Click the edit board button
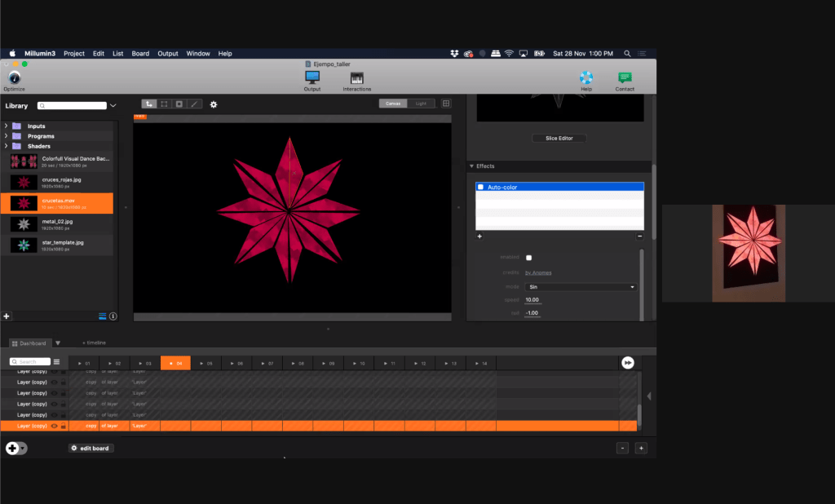This screenshot has width=835, height=504. click(x=91, y=449)
